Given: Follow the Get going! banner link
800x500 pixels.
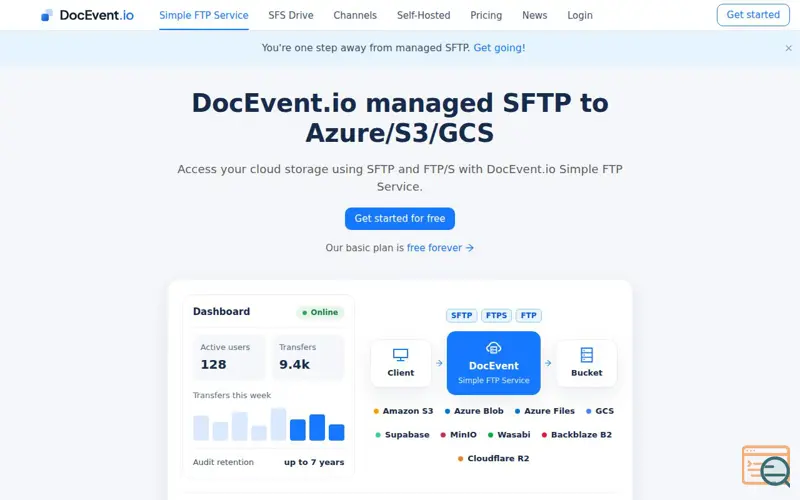Looking at the screenshot, I should pos(499,47).
